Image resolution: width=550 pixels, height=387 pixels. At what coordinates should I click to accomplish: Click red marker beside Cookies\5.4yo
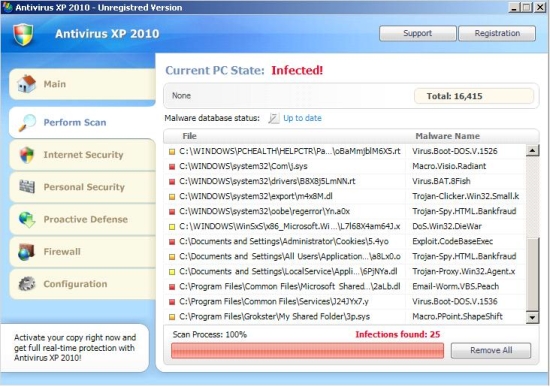click(172, 242)
